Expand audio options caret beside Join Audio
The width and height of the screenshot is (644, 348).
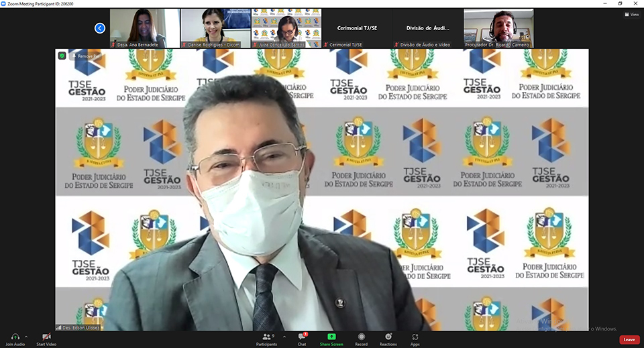[x=26, y=336]
